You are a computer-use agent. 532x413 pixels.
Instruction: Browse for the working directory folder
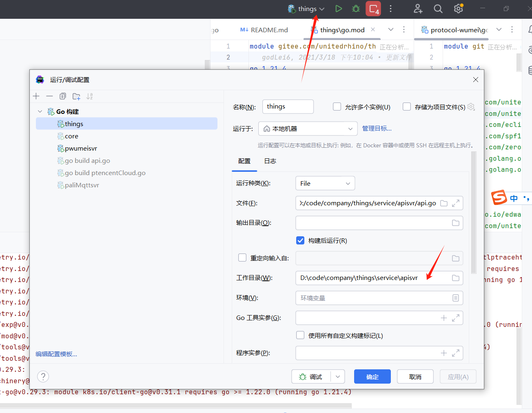(x=455, y=278)
